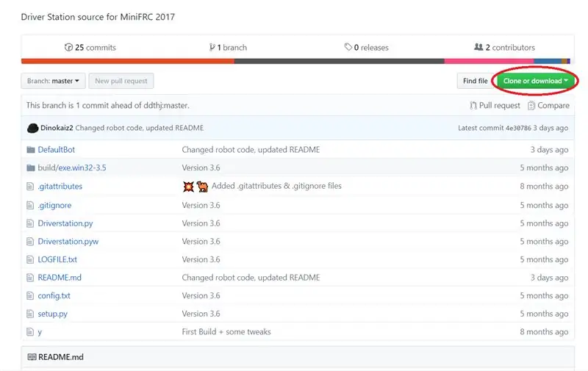Open the .gitattributes file
The image size is (588, 371).
(60, 187)
